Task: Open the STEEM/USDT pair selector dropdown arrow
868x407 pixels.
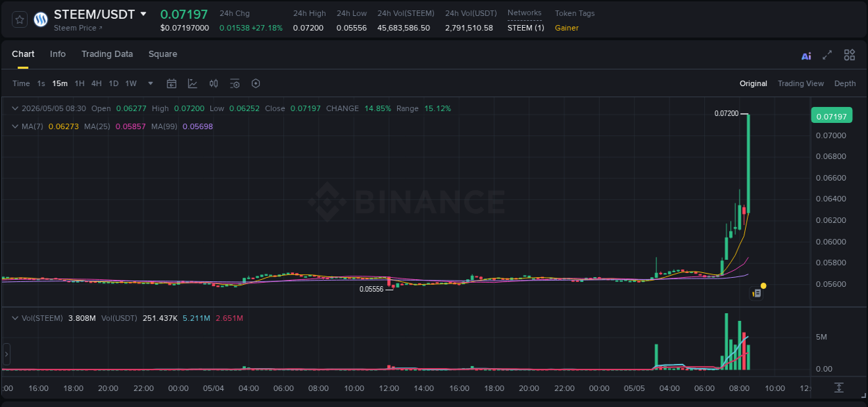Action: (143, 14)
